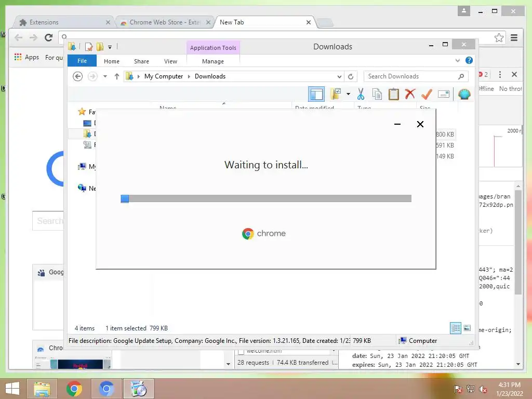
Task: Open Google Chrome from the taskbar
Action: tap(74, 389)
